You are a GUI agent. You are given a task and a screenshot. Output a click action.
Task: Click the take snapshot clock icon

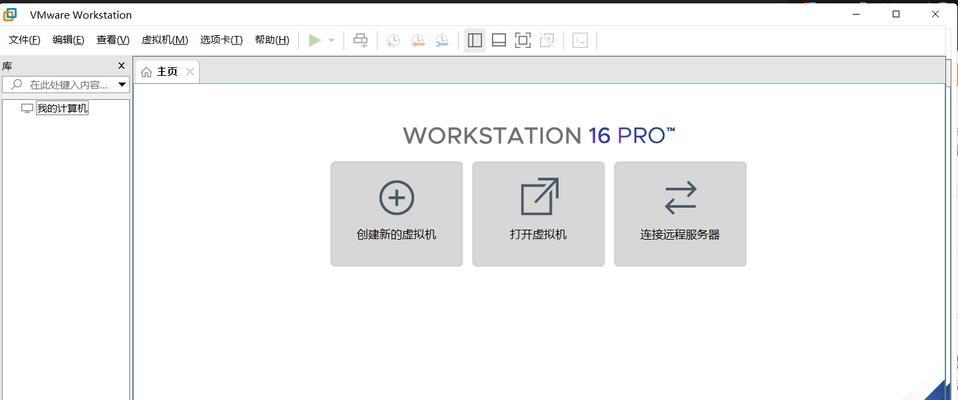point(393,40)
